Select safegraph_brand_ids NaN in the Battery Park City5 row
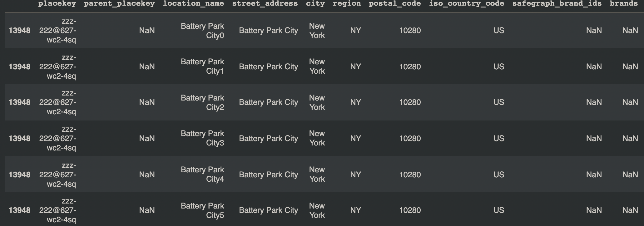The width and height of the screenshot is (644, 226). point(594,210)
